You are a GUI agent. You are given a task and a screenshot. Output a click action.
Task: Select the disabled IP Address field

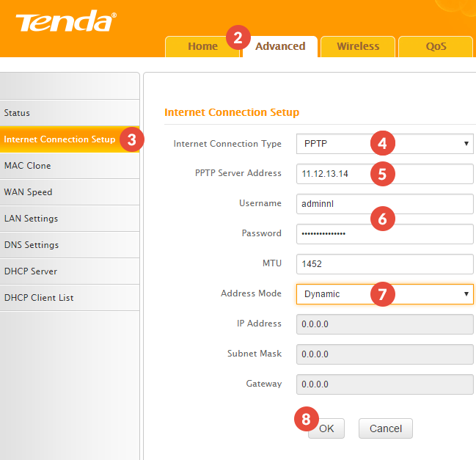coord(384,324)
